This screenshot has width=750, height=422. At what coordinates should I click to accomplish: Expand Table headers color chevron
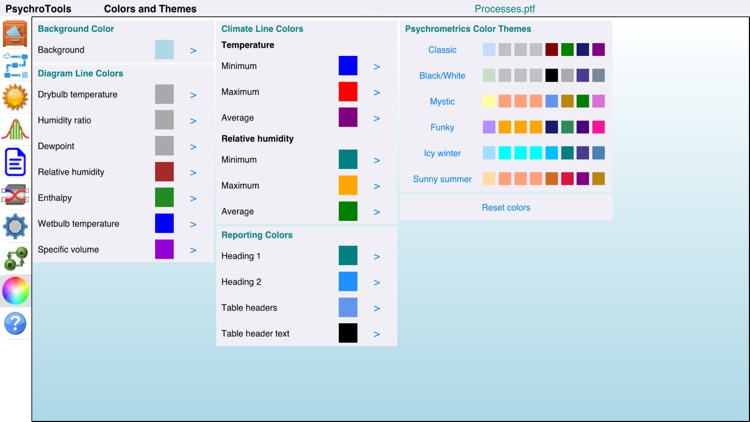click(376, 309)
